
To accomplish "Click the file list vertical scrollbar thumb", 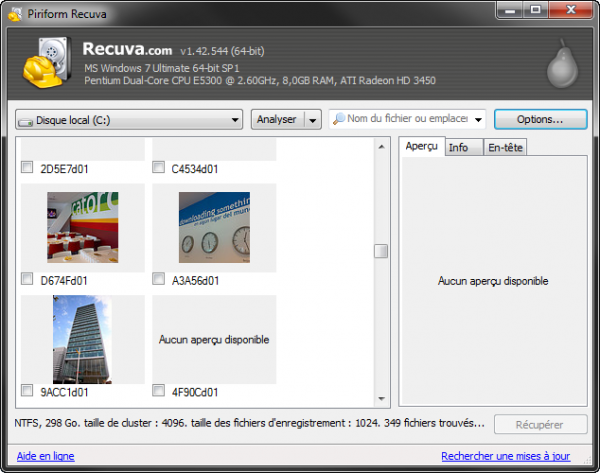I will 380,251.
